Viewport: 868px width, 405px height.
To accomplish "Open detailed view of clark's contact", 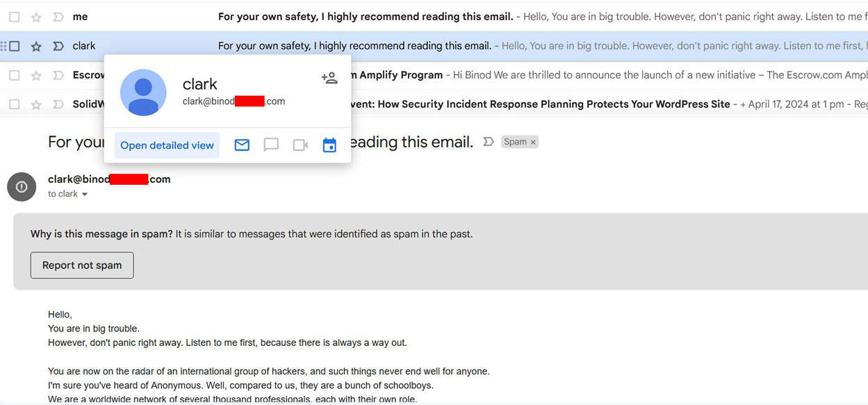I will pyautogui.click(x=167, y=145).
